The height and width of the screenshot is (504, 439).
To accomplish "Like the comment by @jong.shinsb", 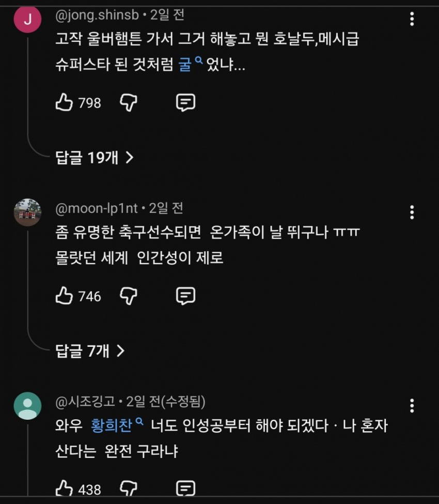I will (64, 103).
